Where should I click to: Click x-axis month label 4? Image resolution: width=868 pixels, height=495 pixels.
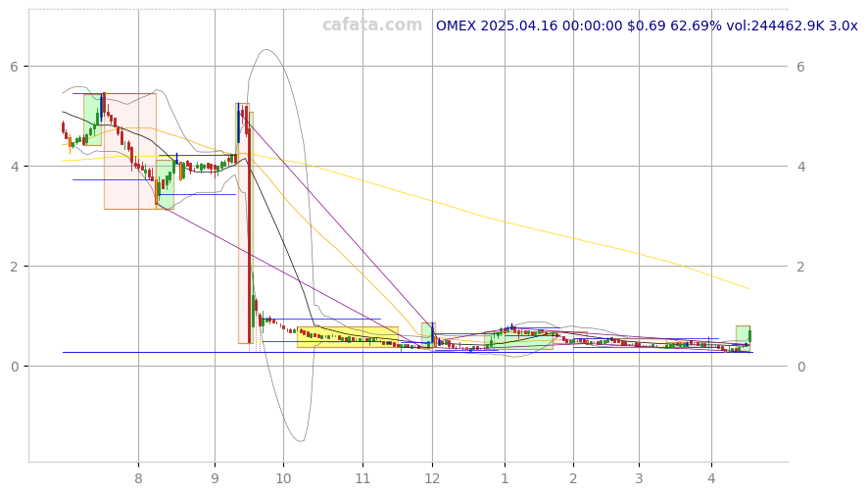click(x=712, y=478)
